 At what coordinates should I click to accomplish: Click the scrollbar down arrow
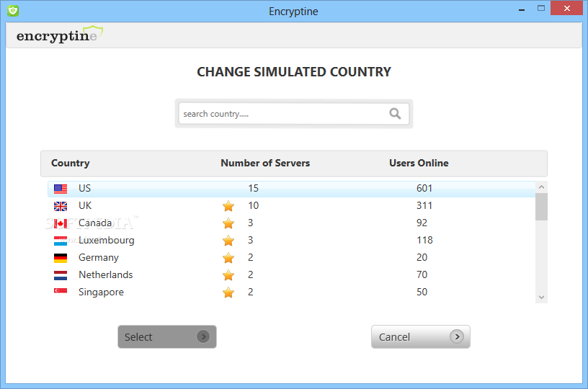click(x=541, y=298)
